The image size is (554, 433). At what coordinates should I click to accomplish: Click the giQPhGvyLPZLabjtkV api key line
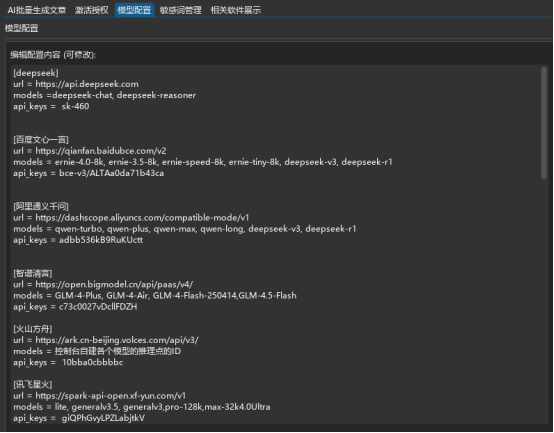pos(79,418)
